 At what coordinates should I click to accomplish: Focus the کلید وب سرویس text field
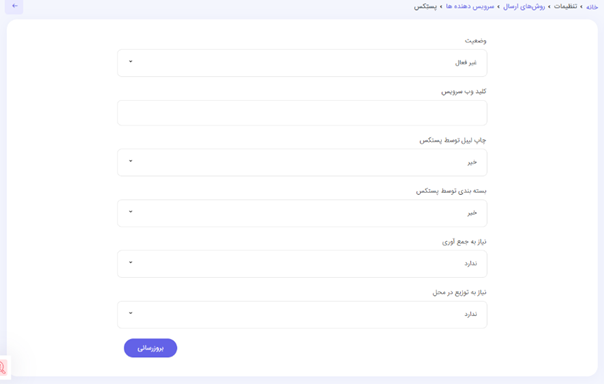(302, 113)
